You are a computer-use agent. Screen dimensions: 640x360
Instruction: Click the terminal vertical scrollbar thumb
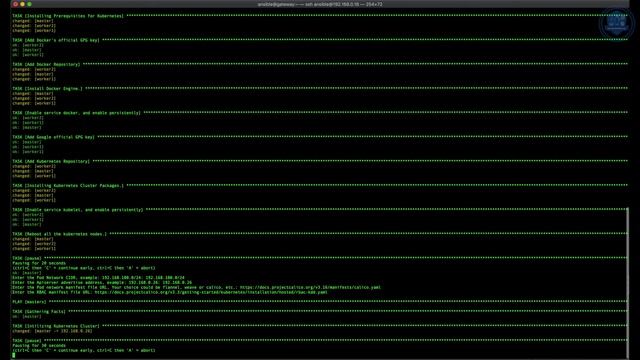click(x=627, y=282)
